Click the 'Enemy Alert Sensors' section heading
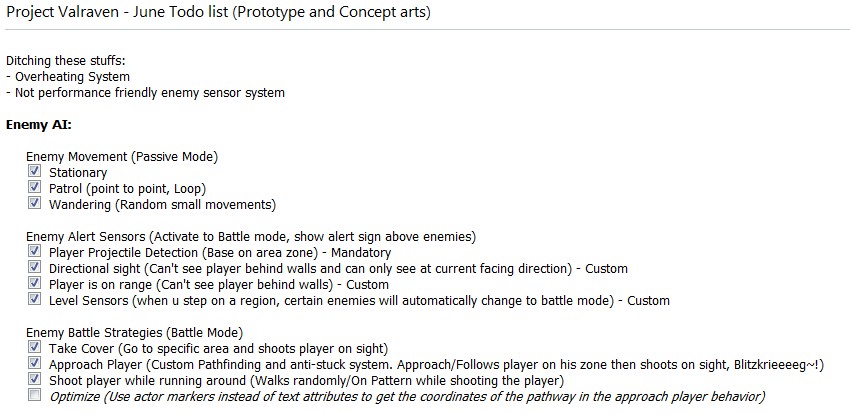The width and height of the screenshot is (850, 414). tap(250, 237)
